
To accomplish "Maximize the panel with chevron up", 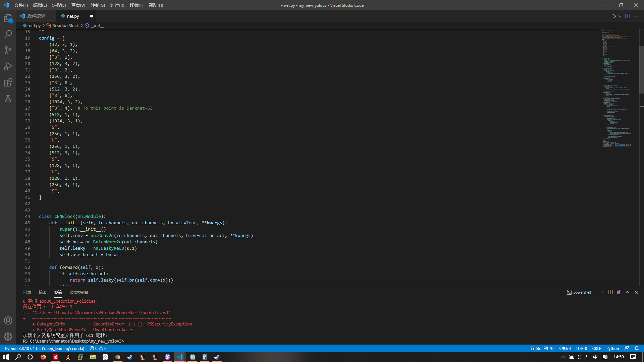I will pos(628,292).
